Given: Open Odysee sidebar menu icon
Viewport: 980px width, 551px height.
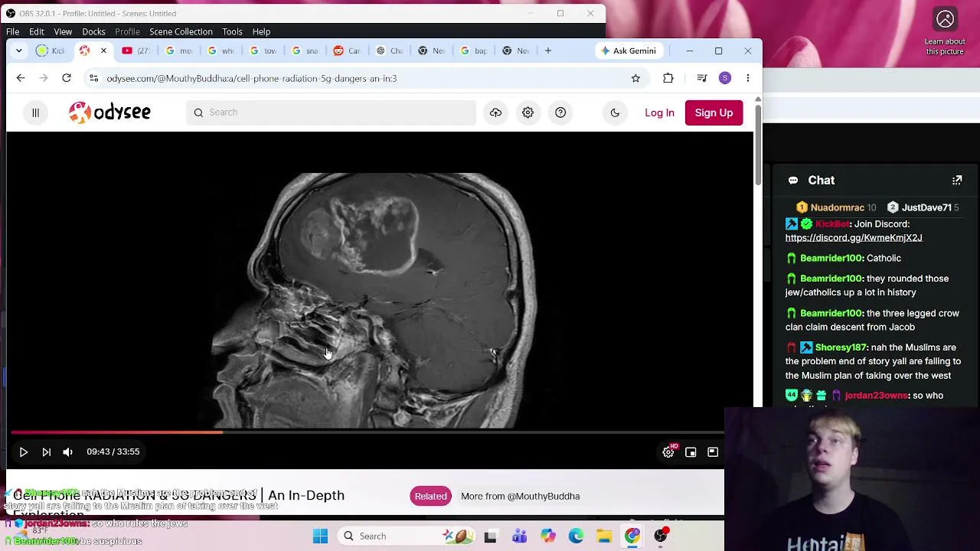Looking at the screenshot, I should coord(35,112).
